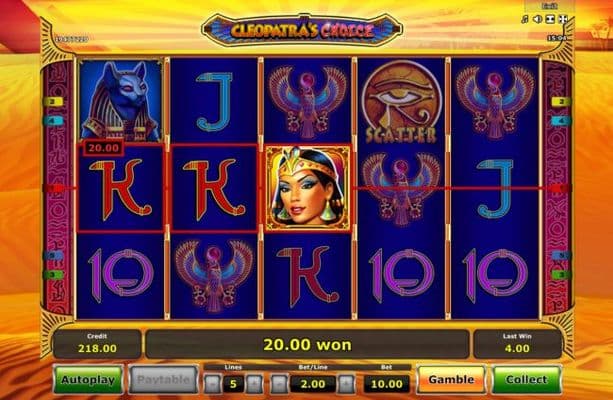
Task: Select the yellow payline 2 marker on the left
Action: pyautogui.click(x=54, y=102)
